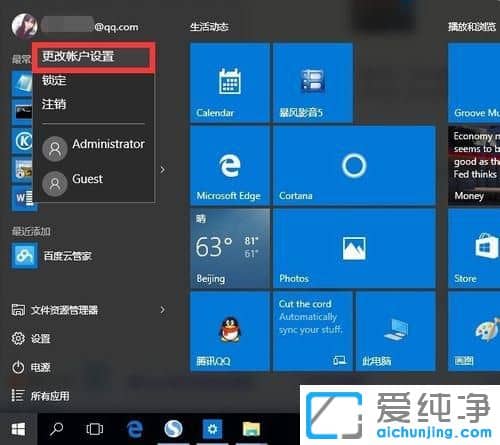
Task: Open the Settings gear taskbar icon
Action: tap(212, 429)
